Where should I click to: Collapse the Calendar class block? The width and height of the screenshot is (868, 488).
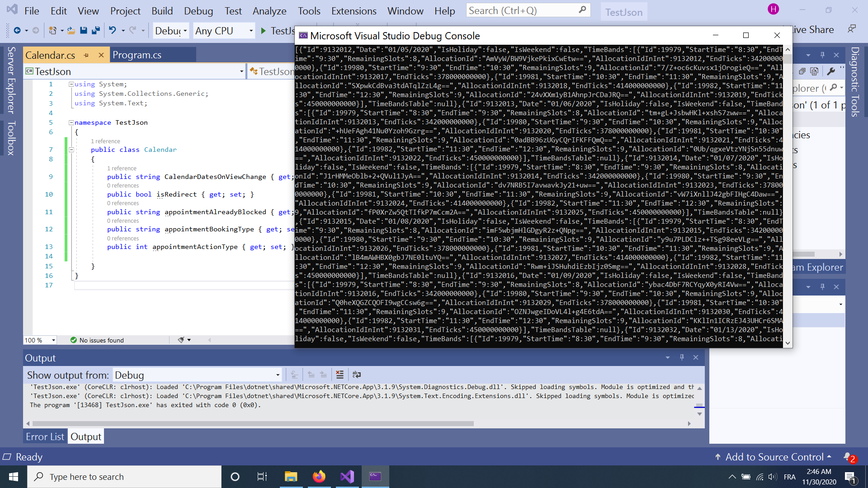click(71, 150)
